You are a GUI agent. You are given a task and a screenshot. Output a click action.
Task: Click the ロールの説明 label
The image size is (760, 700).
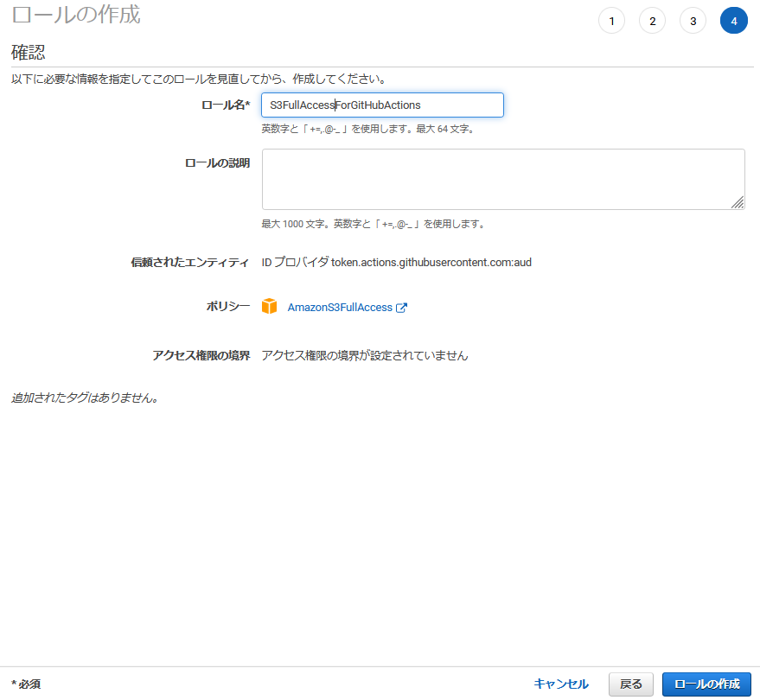[217, 163]
